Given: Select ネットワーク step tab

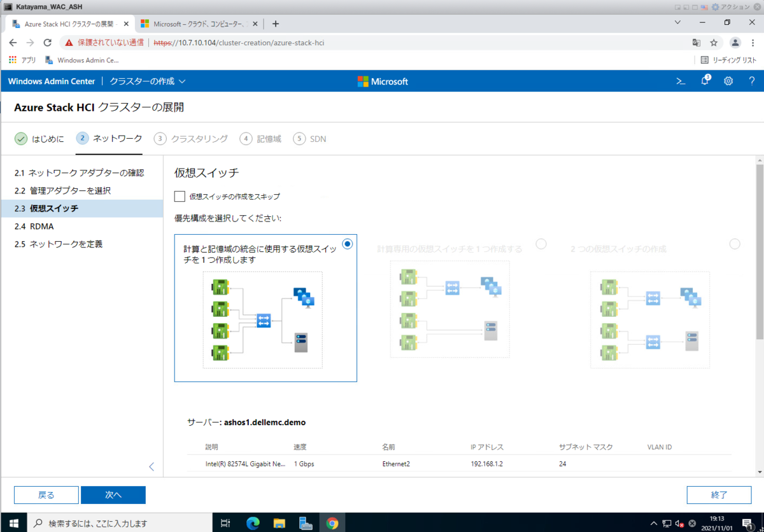Looking at the screenshot, I should (109, 139).
